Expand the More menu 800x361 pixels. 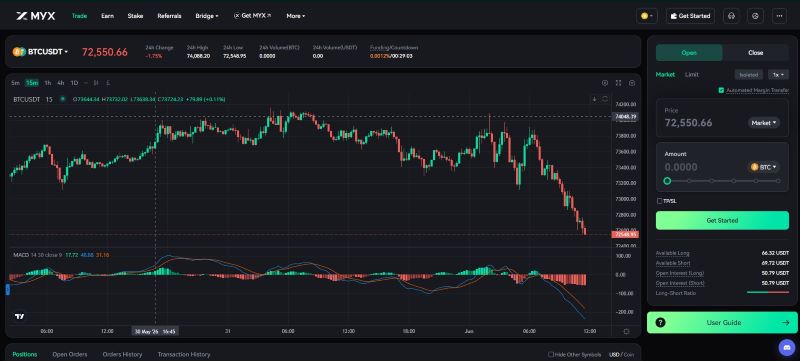click(296, 16)
